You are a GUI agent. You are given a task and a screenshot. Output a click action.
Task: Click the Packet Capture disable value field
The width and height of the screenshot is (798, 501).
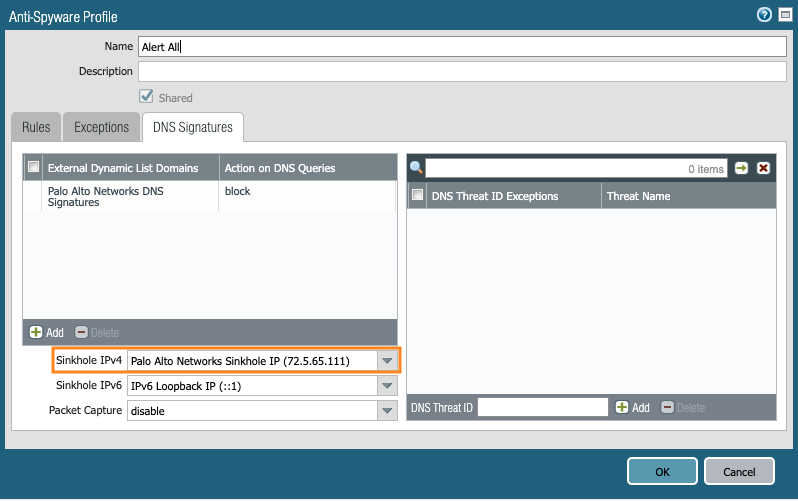coord(252,410)
